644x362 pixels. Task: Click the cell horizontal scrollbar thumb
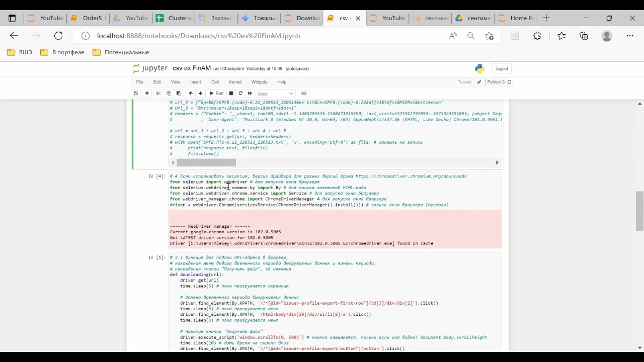(206, 162)
